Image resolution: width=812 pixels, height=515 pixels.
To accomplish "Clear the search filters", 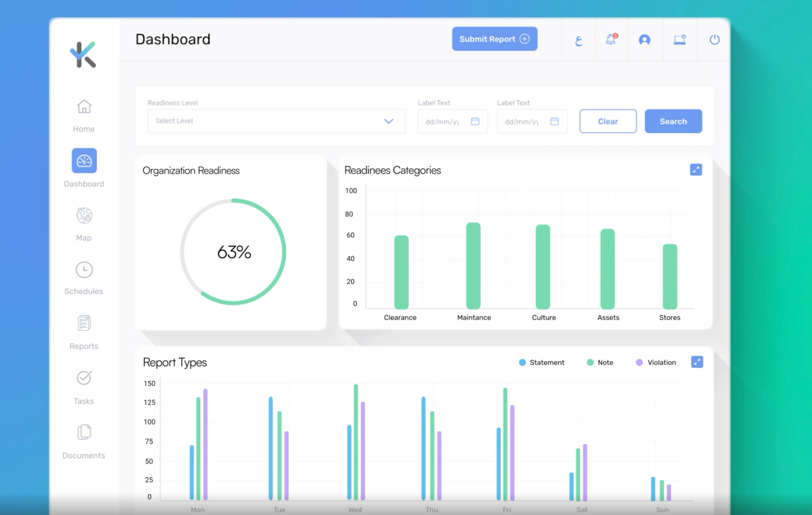I will (x=608, y=121).
